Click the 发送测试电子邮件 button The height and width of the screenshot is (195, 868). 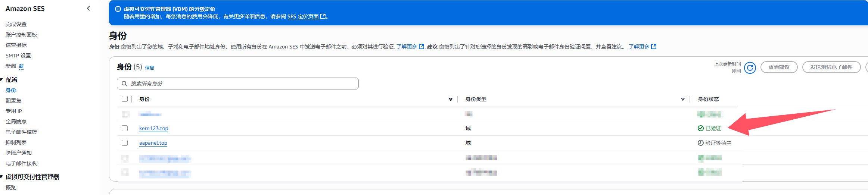tap(831, 67)
